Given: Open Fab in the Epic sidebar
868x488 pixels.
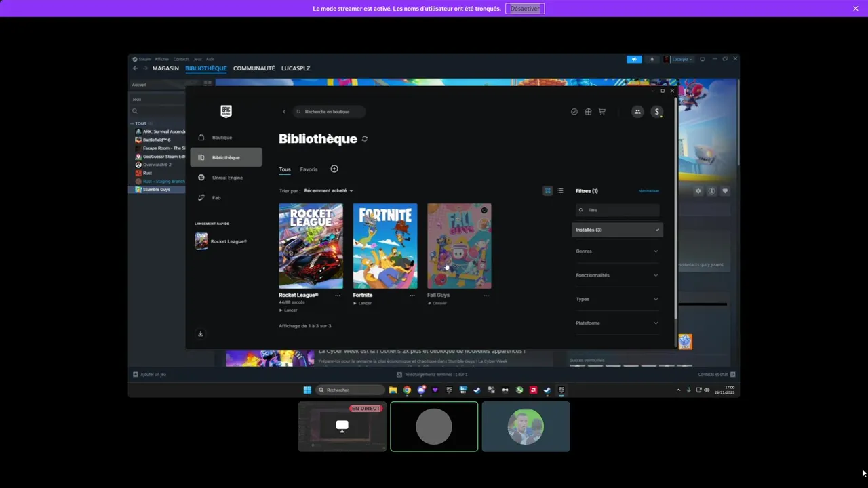Looking at the screenshot, I should (x=226, y=197).
